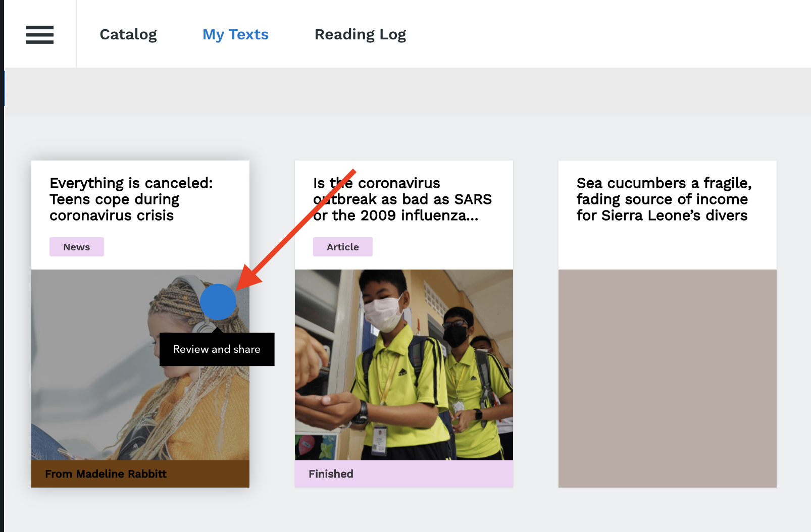Switch to the Catalog tab
Screen dimensions: 811x532
(128, 34)
